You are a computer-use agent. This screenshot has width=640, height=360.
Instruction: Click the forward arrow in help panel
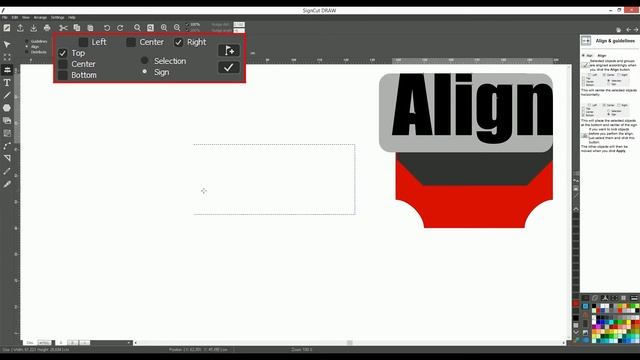[x=636, y=30]
